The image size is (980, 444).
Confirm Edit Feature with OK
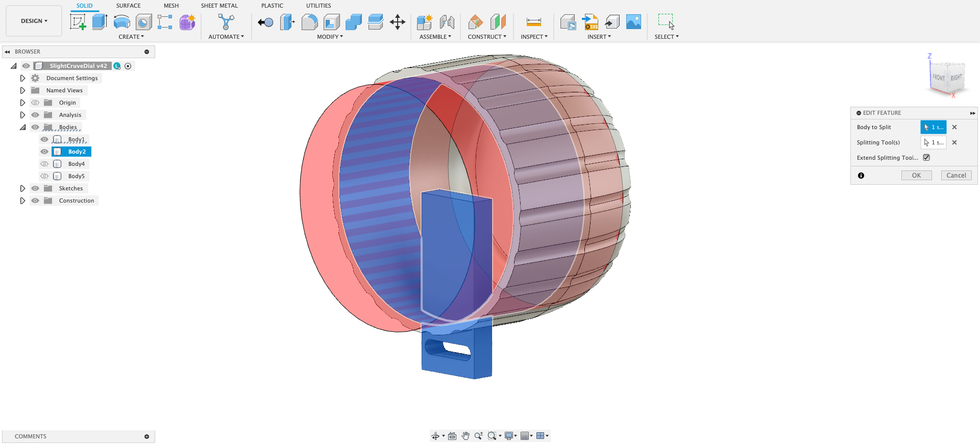(916, 176)
